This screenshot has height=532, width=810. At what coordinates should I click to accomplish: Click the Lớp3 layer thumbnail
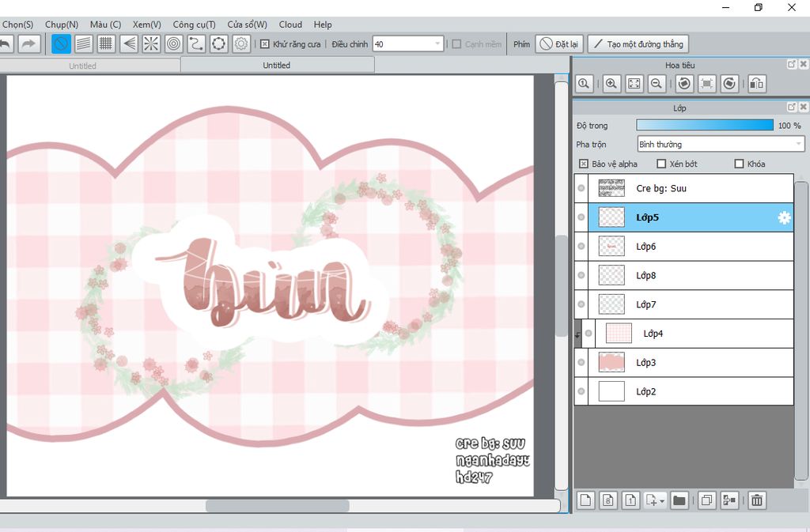click(x=611, y=363)
